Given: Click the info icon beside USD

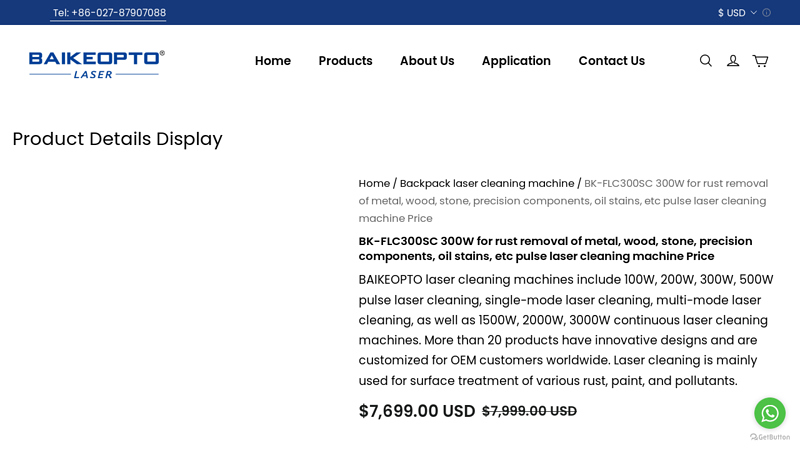Looking at the screenshot, I should point(767,13).
